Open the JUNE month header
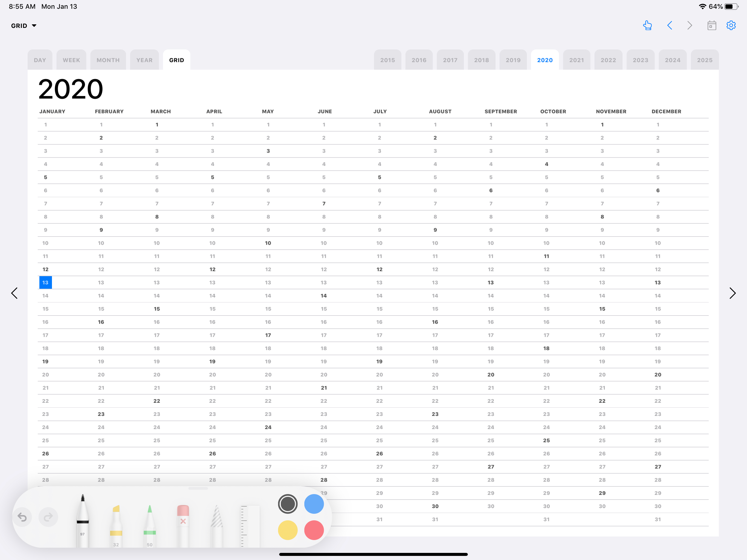This screenshot has height=560, width=747. coord(325,112)
